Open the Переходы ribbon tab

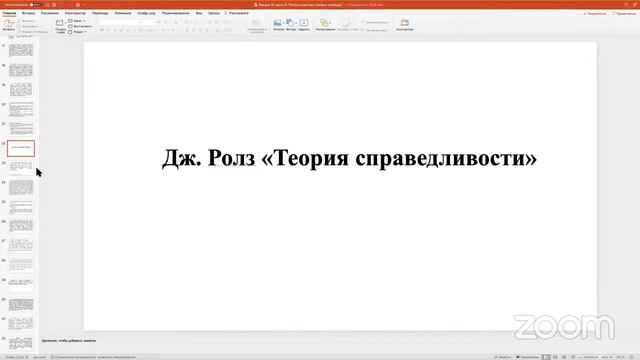coord(100,13)
